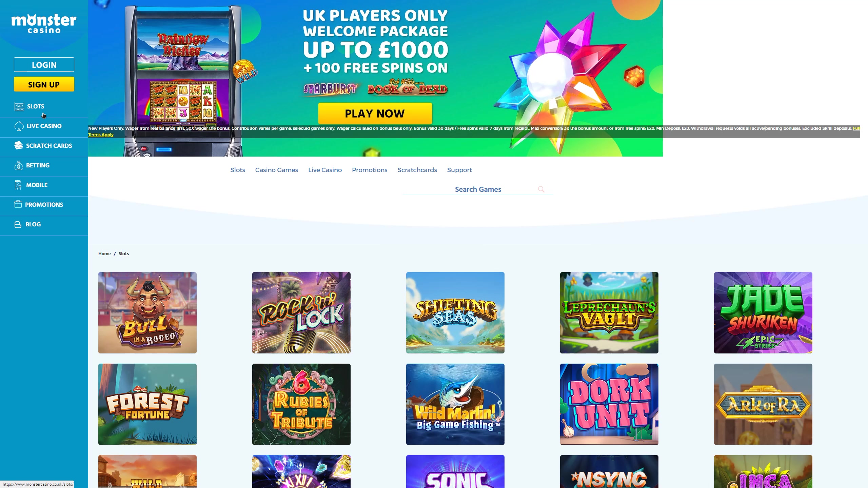Screen dimensions: 868x488
Task: Click the PLAY NOW banner button
Action: coord(375,114)
